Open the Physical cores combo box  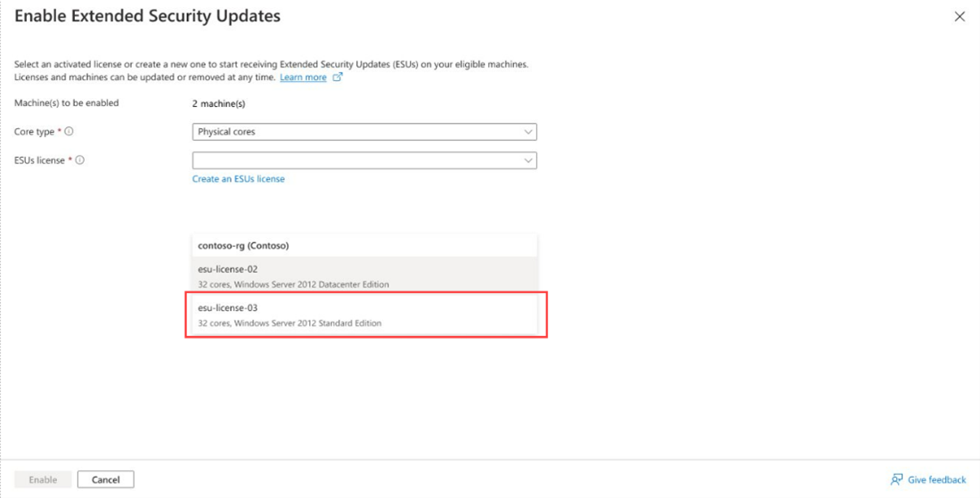click(x=364, y=132)
